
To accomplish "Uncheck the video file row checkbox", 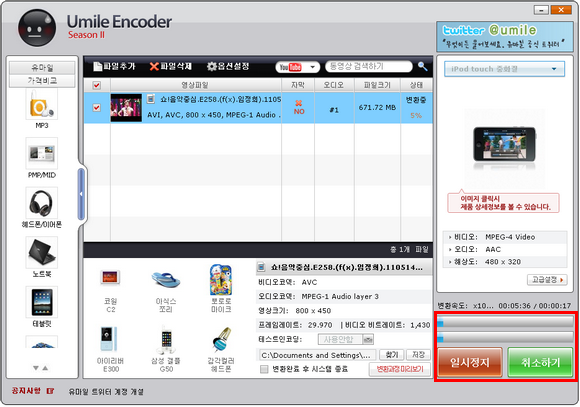I will pyautogui.click(x=97, y=108).
